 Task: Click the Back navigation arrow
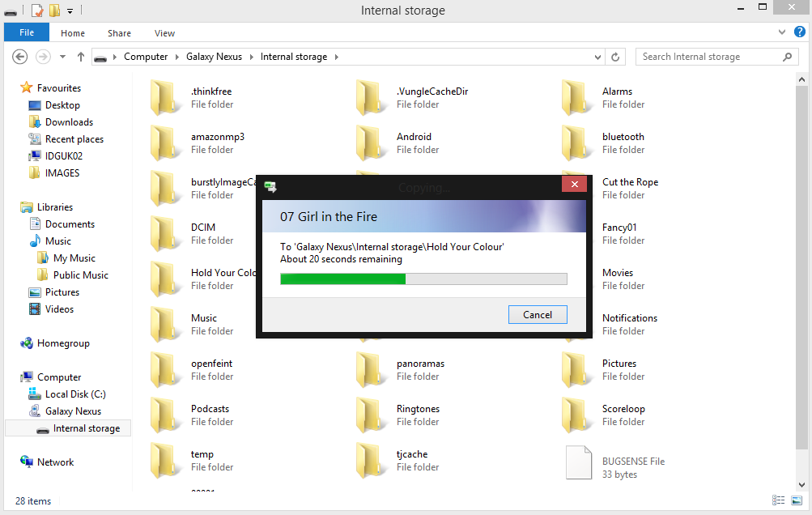click(21, 57)
